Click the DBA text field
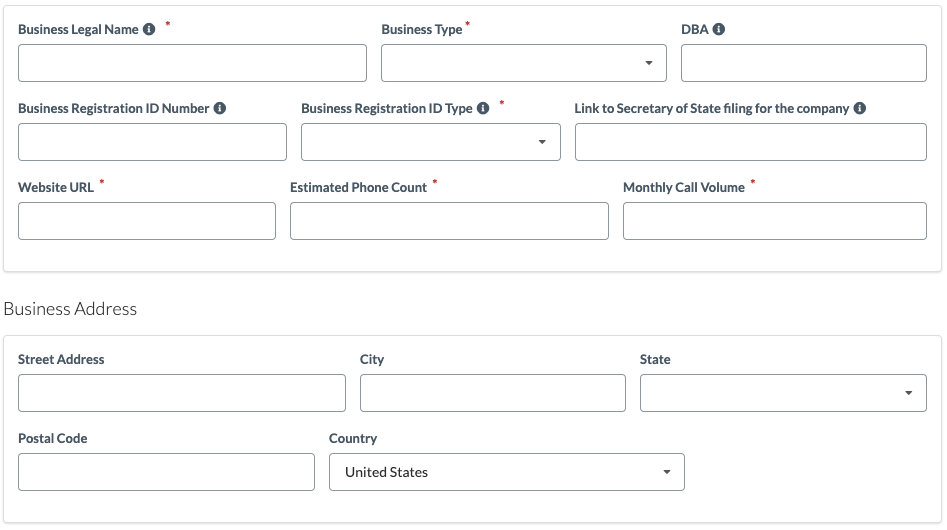The image size is (947, 530). (804, 63)
